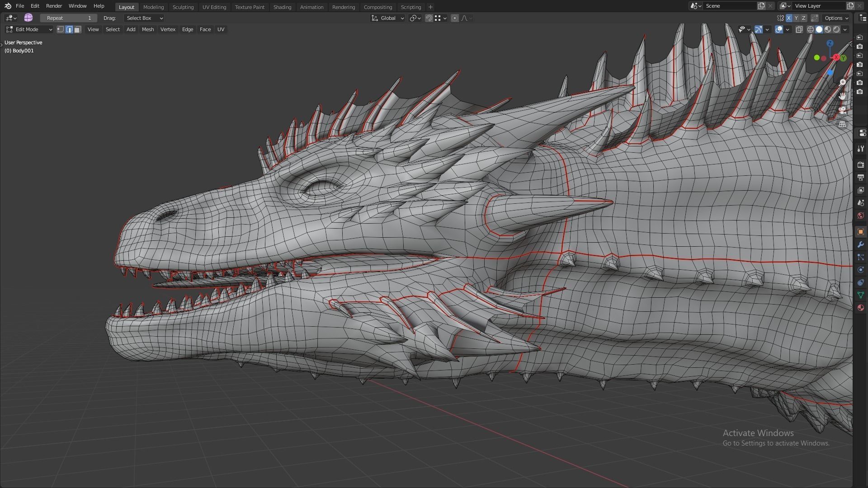Toggle topology mirror (auto merge) button
Screen dimensions: 868x488
point(815,18)
